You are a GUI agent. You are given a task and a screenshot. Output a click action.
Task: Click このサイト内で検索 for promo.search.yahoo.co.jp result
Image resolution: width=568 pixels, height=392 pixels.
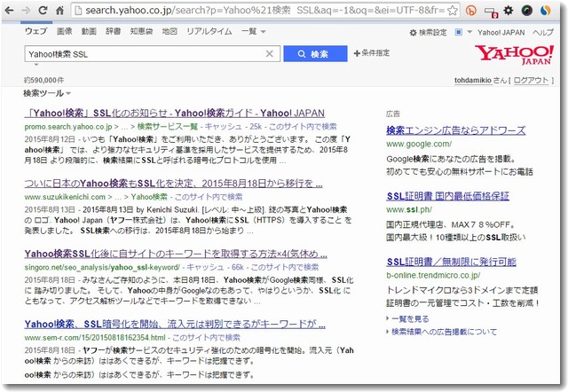click(303, 127)
